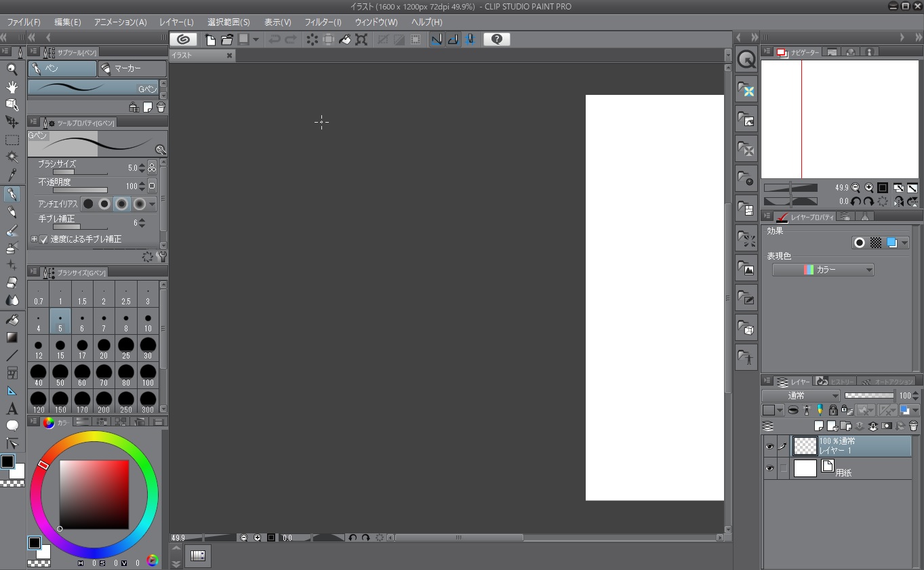Toggle Snap to Ruler toolbar icon
Viewport: 924px width, 570px height.
tap(437, 39)
